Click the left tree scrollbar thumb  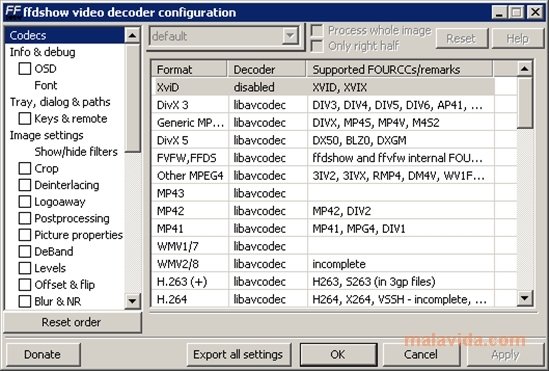(x=132, y=98)
